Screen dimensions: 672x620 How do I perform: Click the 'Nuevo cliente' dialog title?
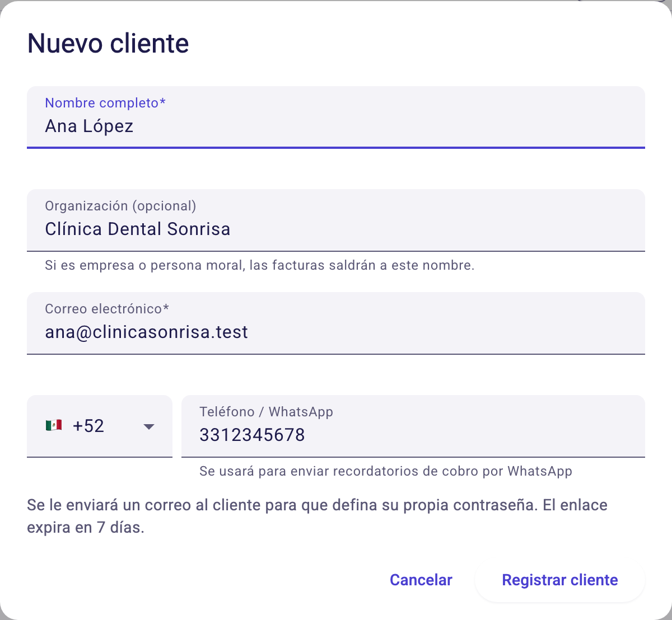(108, 44)
